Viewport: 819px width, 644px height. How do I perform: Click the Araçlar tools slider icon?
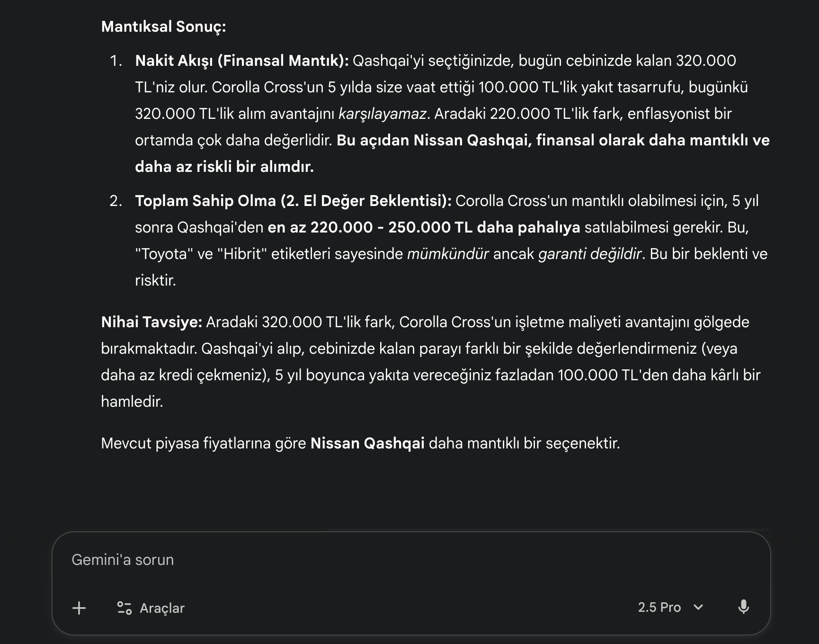coord(124,608)
